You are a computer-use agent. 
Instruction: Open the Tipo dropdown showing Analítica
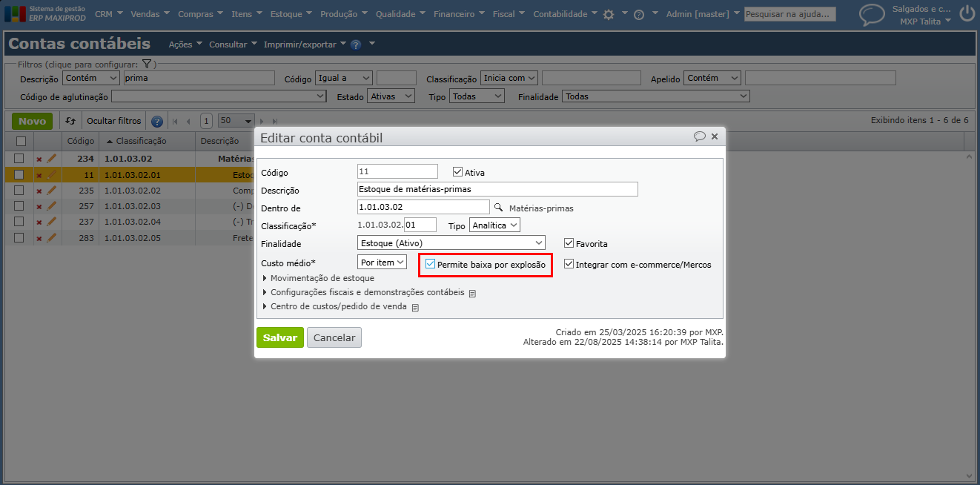(494, 225)
